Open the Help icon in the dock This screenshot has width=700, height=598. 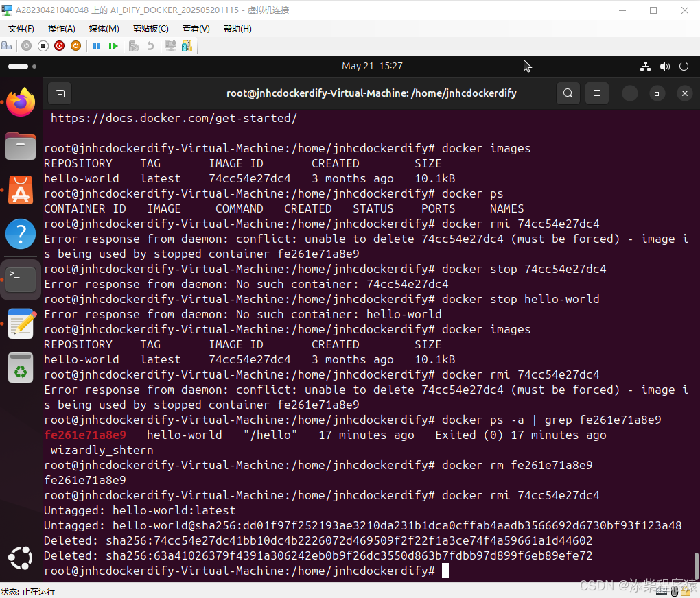pos(21,234)
